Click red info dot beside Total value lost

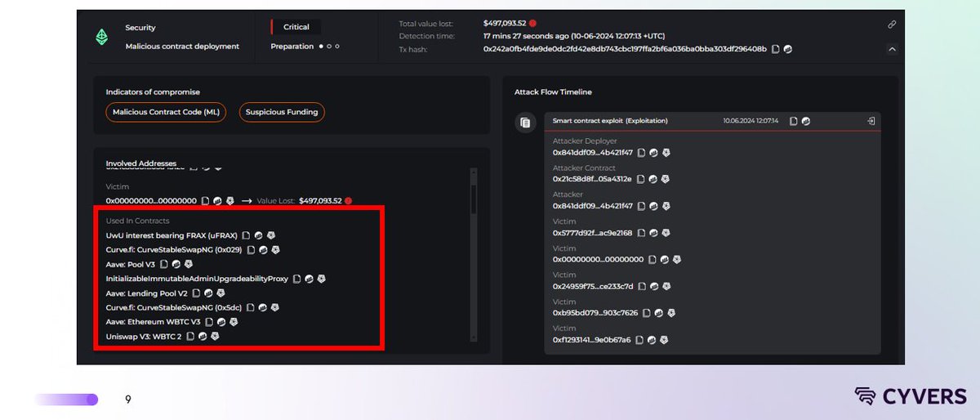[x=532, y=24]
